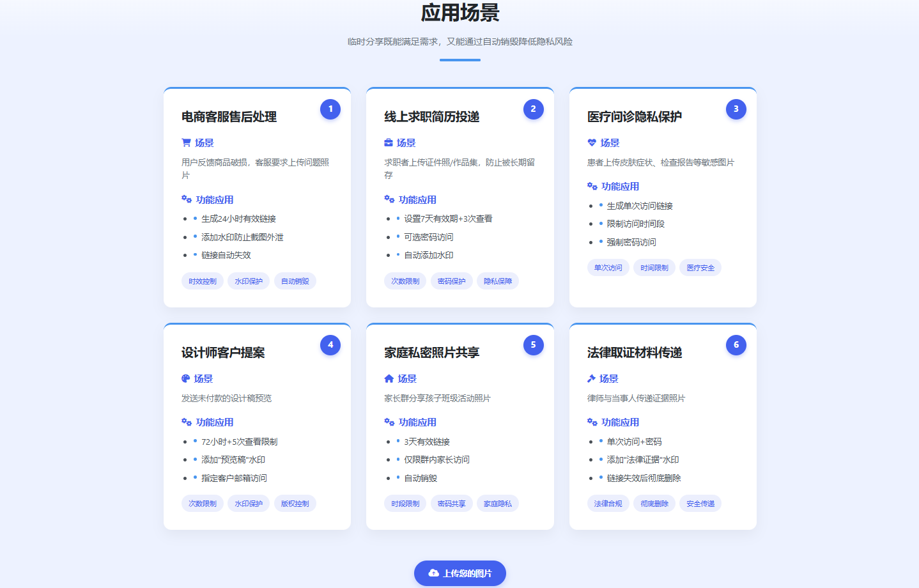The image size is (919, 588).
Task: Click the 安全传递 tag on the legal card
Action: (x=700, y=503)
